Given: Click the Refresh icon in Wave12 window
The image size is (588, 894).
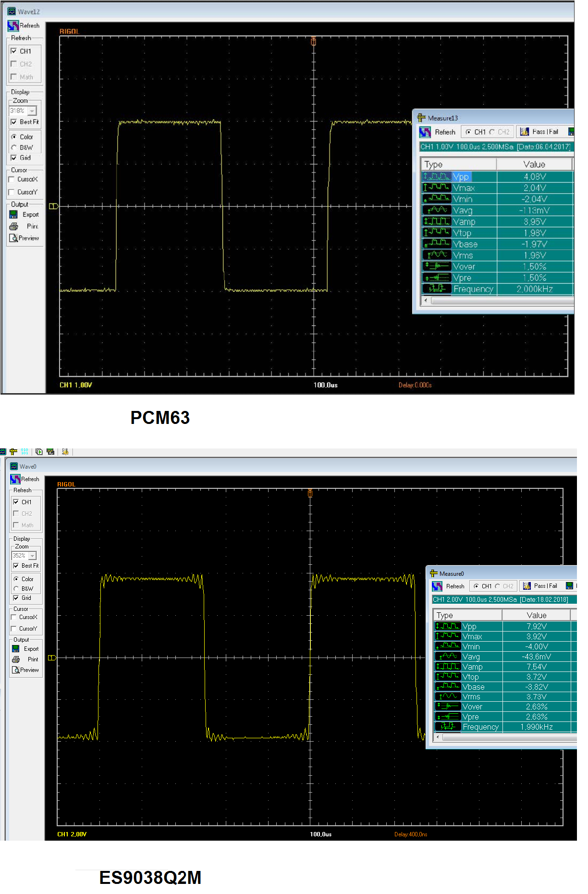Looking at the screenshot, I should click(13, 26).
